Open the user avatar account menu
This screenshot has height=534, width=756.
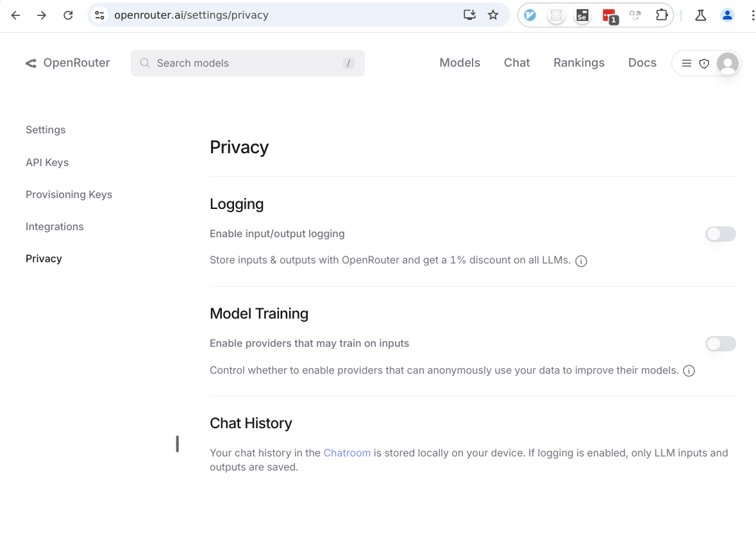[727, 63]
